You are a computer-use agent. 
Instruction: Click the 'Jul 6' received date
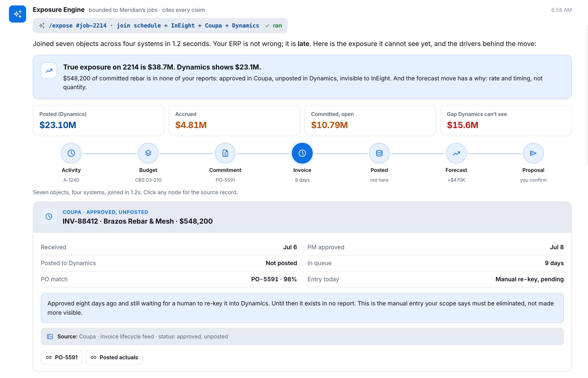click(x=290, y=247)
